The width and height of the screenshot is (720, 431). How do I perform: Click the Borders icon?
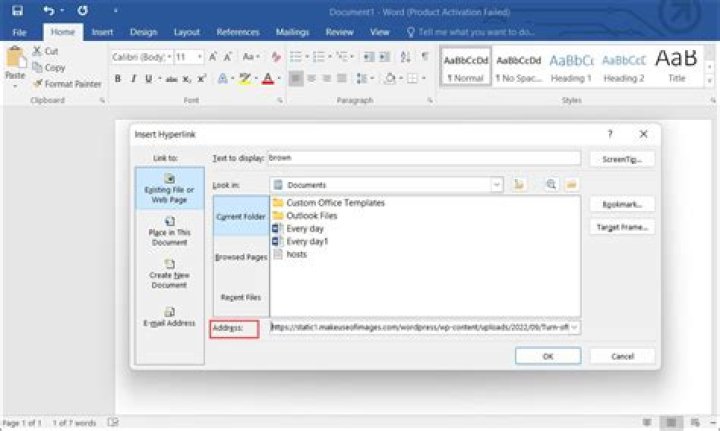tap(412, 79)
